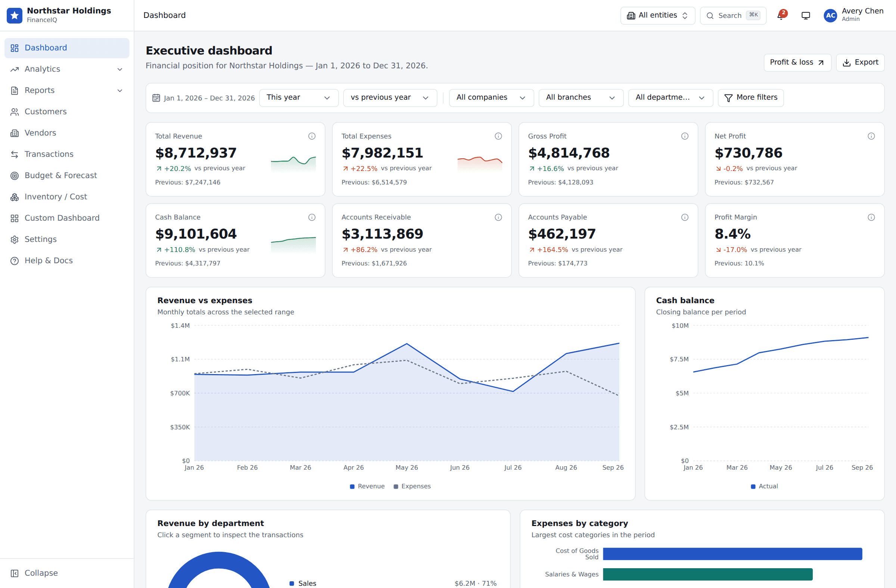Click the info icon on Total Revenue card
The image size is (896, 588).
312,136
